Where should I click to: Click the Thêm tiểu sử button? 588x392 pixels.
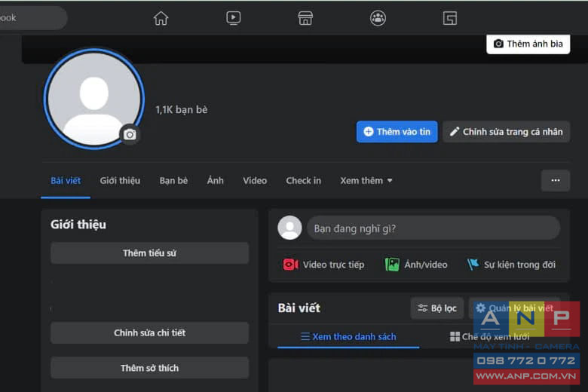coord(149,253)
